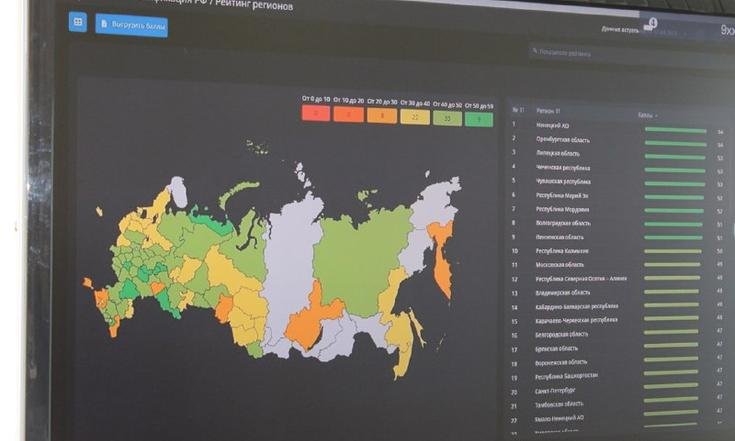Image resolution: width=735 pixels, height=441 pixels.
Task: Open 'Оренбургская область' row in ranking
Action: pos(565,139)
